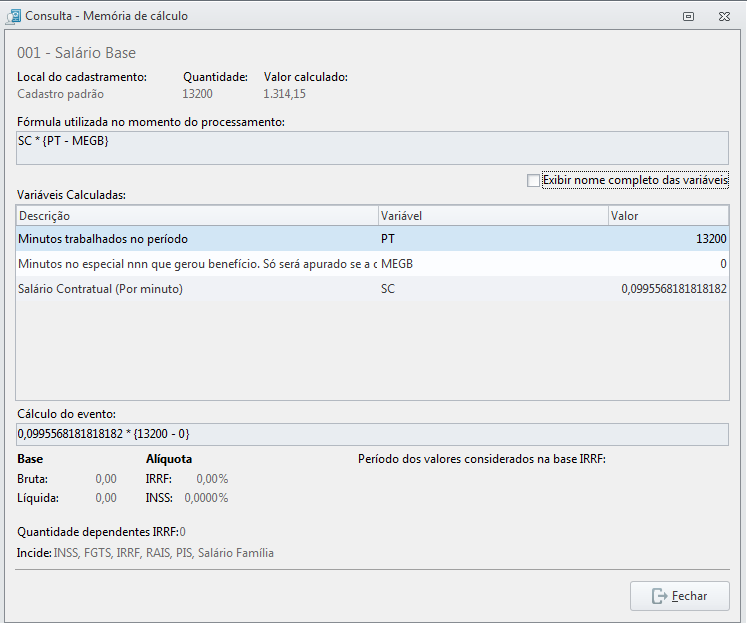Close the Memória de cálculo window

[x=724, y=17]
